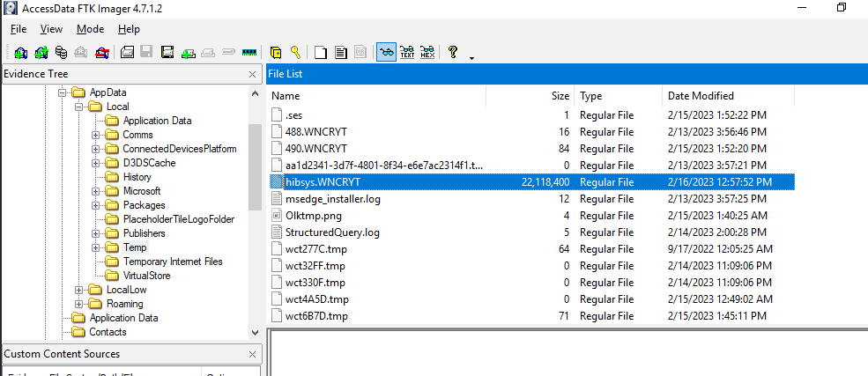Sort file list by Date Modified column
868x376 pixels.
point(701,95)
